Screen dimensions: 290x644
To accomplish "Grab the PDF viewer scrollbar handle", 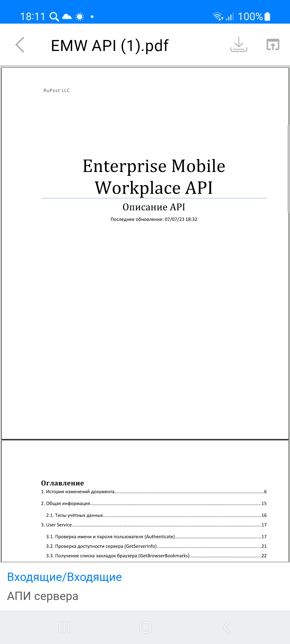I will (x=289, y=169).
